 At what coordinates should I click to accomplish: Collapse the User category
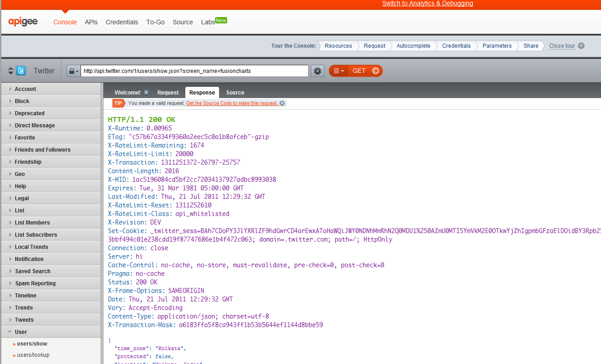pos(21,332)
